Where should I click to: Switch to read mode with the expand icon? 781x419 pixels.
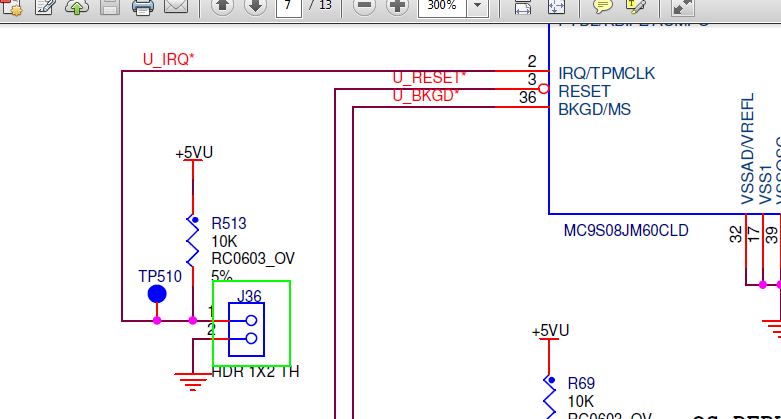[x=682, y=7]
